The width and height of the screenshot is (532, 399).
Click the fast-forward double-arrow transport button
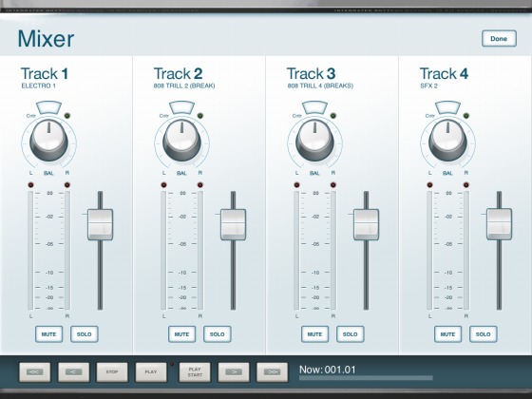click(x=273, y=372)
